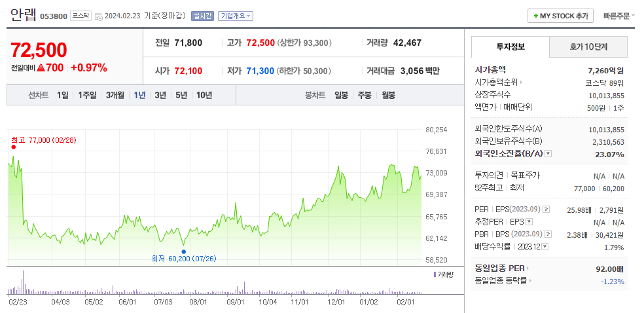Screen dimensions: 644x313
Task: Open help icon beside 배당수익률 2023.12
Action: (545, 247)
